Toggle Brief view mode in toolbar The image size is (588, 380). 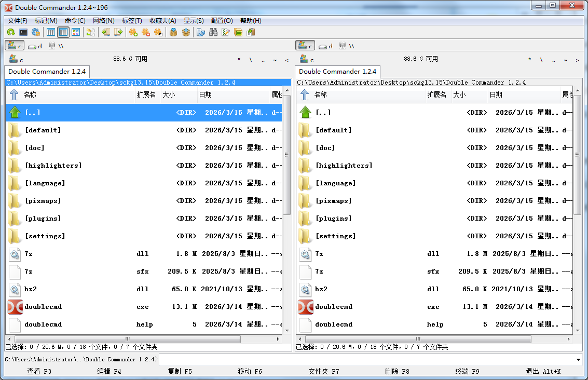coord(51,32)
